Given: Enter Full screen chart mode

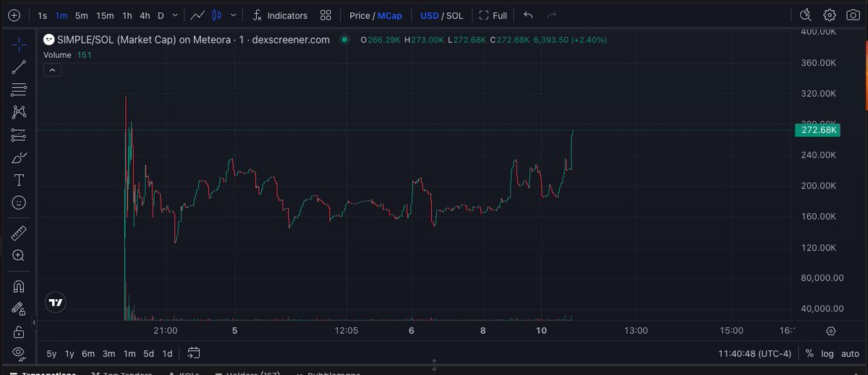Looking at the screenshot, I should 493,15.
